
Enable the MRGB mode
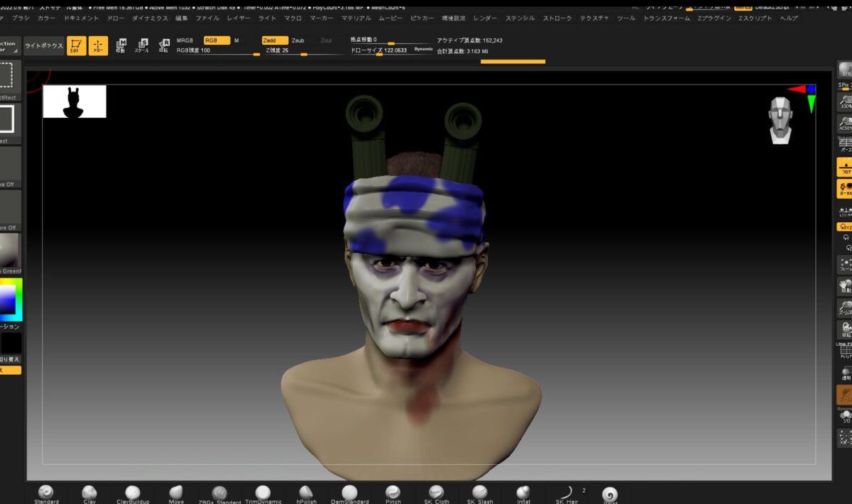point(185,40)
